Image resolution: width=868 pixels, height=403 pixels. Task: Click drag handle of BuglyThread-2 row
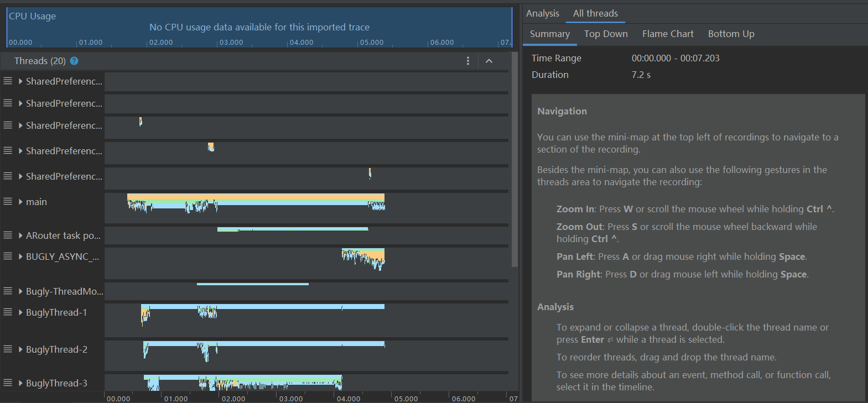point(8,349)
